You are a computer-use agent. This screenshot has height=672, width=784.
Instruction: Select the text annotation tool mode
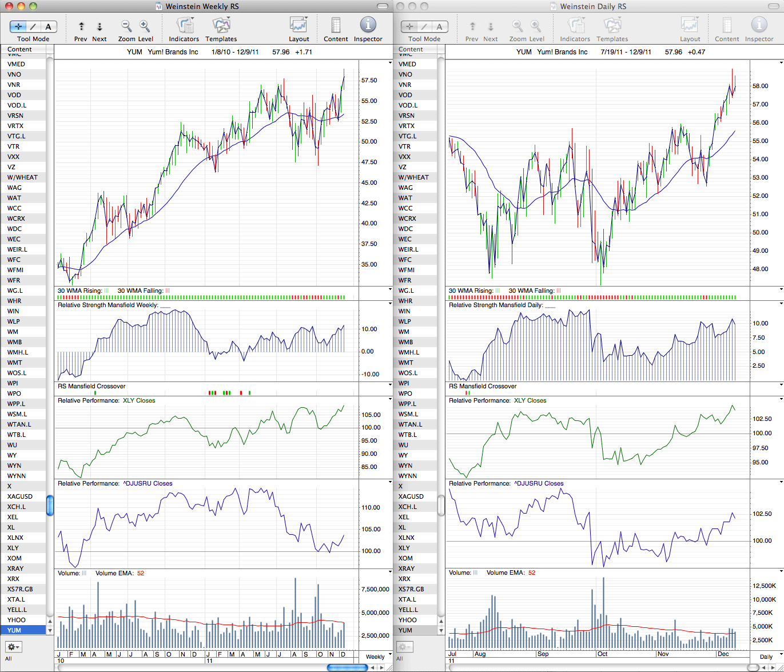(x=49, y=26)
